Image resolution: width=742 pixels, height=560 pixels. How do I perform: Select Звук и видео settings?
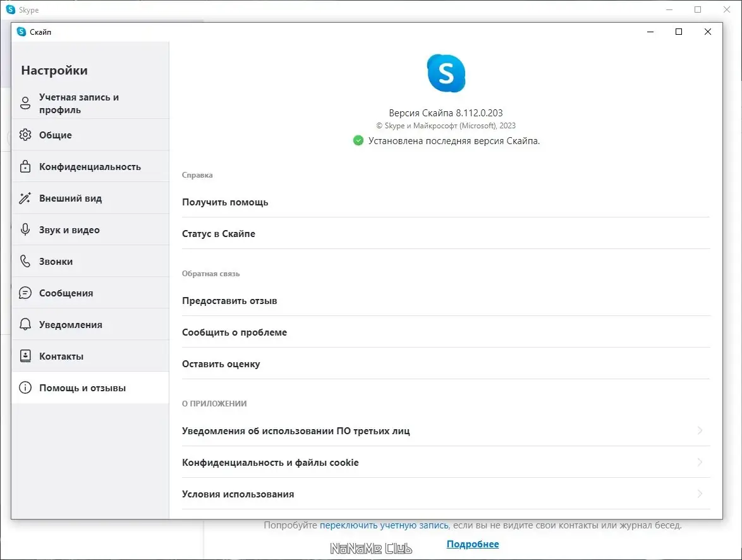(x=90, y=229)
